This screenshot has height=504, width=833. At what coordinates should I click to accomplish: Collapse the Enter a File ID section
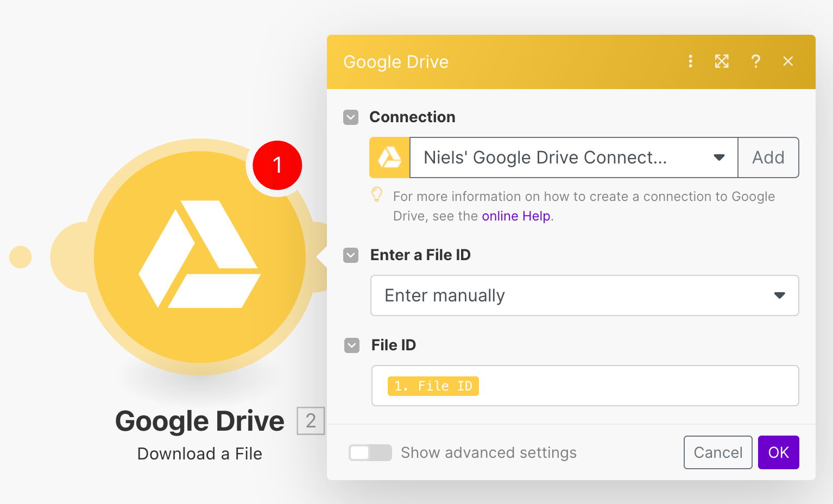351,255
